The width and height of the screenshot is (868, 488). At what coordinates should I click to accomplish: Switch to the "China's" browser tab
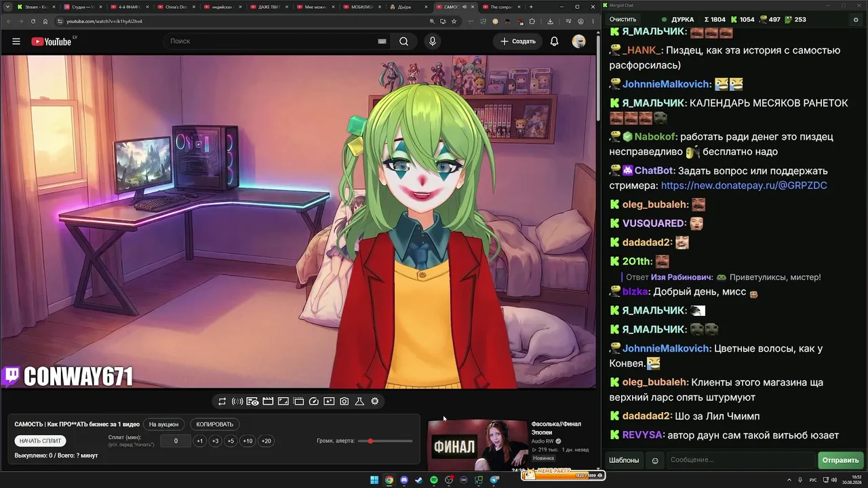point(176,7)
